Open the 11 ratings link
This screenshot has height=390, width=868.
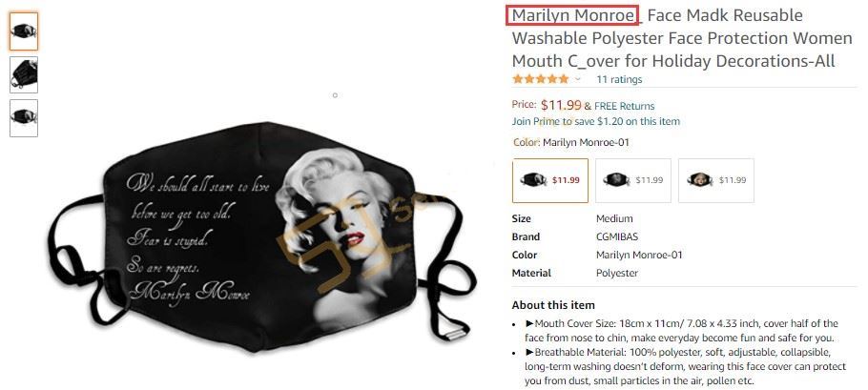(x=619, y=79)
